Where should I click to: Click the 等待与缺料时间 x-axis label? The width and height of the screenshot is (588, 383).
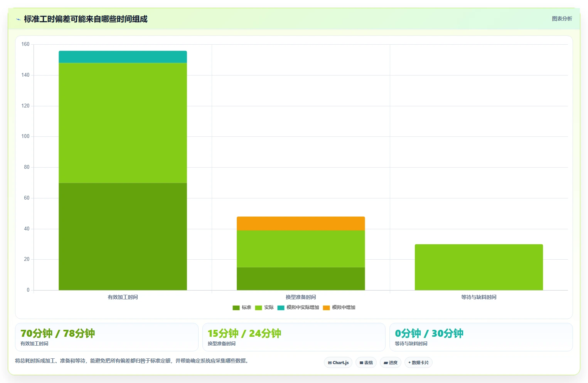coord(479,297)
